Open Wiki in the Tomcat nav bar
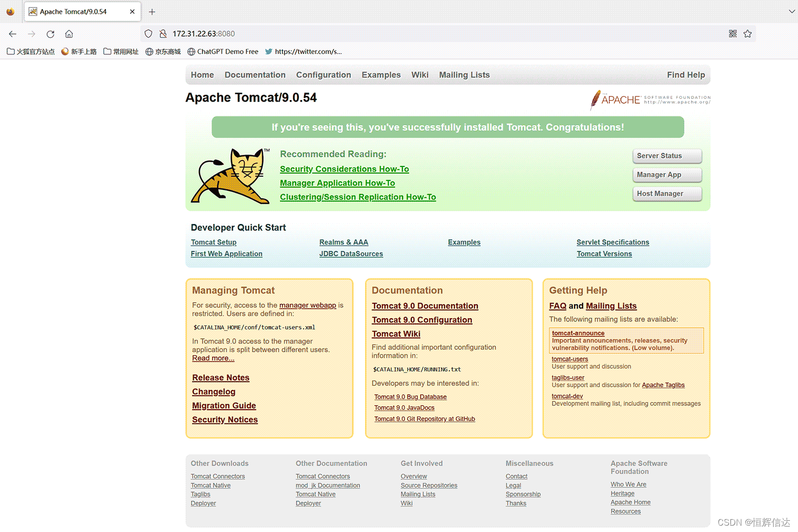Image resolution: width=798 pixels, height=532 pixels. [x=420, y=75]
